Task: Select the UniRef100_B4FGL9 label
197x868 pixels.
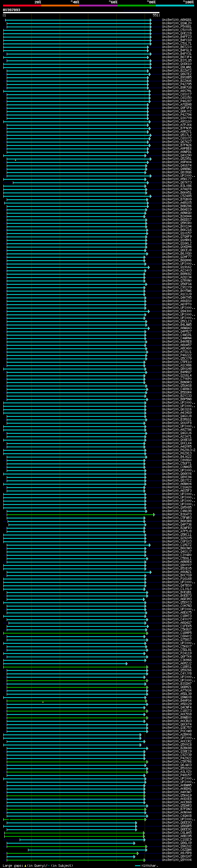Action: (x=176, y=50)
